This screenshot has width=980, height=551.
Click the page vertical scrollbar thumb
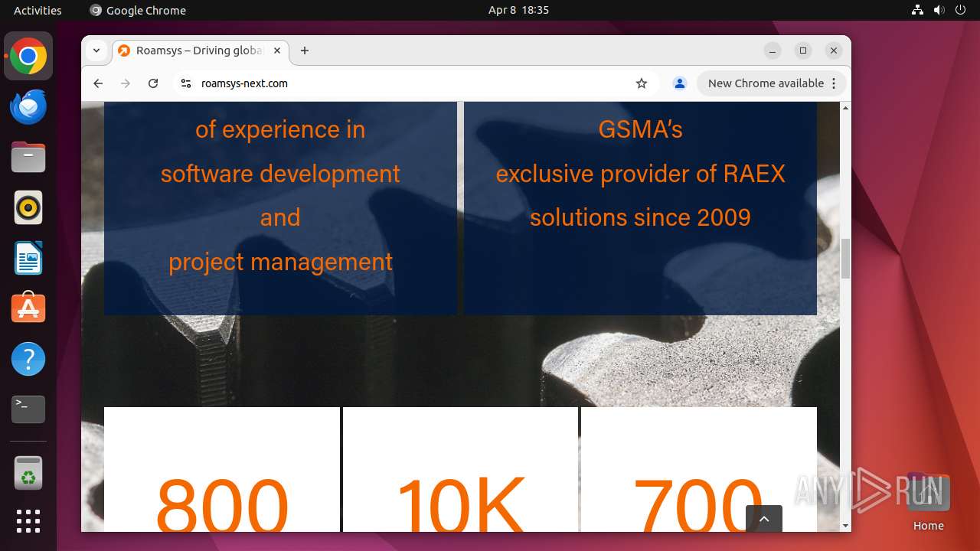pyautogui.click(x=845, y=259)
